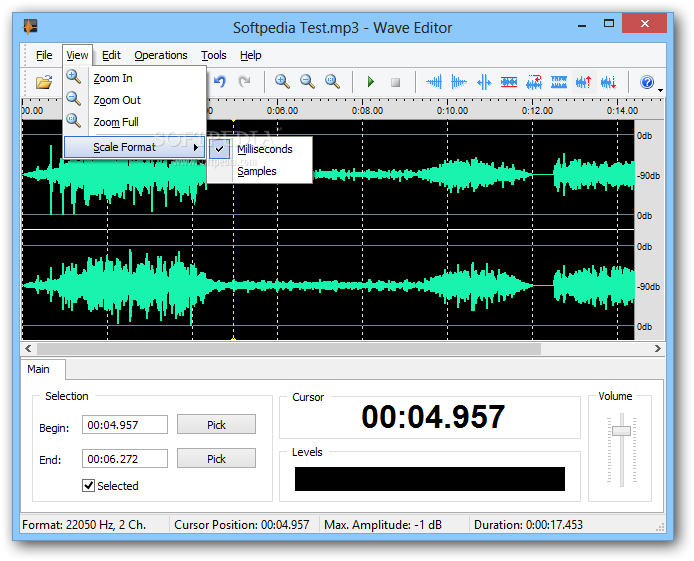Open the toolbar overflow arrow after Help
Image resolution: width=694 pixels, height=561 pixels.
[x=661, y=90]
